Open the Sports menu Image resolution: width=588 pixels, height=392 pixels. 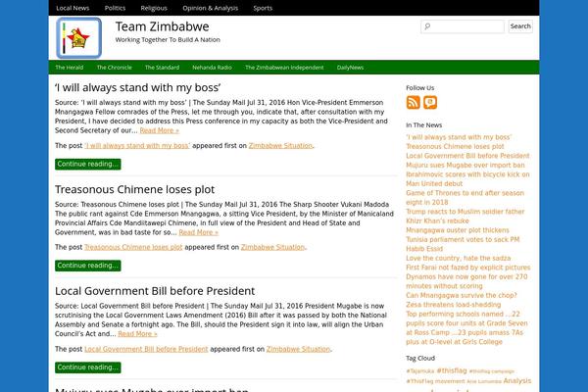263,8
